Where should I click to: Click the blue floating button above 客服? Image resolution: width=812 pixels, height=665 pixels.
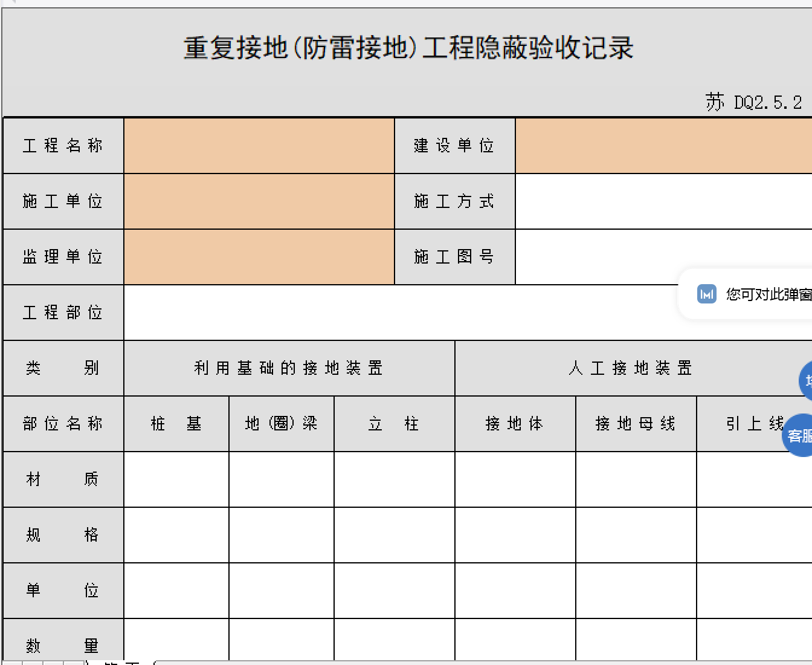point(806,381)
